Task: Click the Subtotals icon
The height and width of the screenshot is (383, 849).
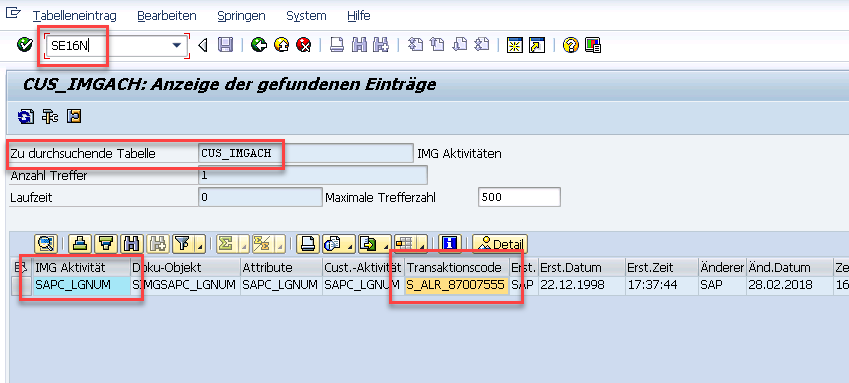Action: (263, 244)
